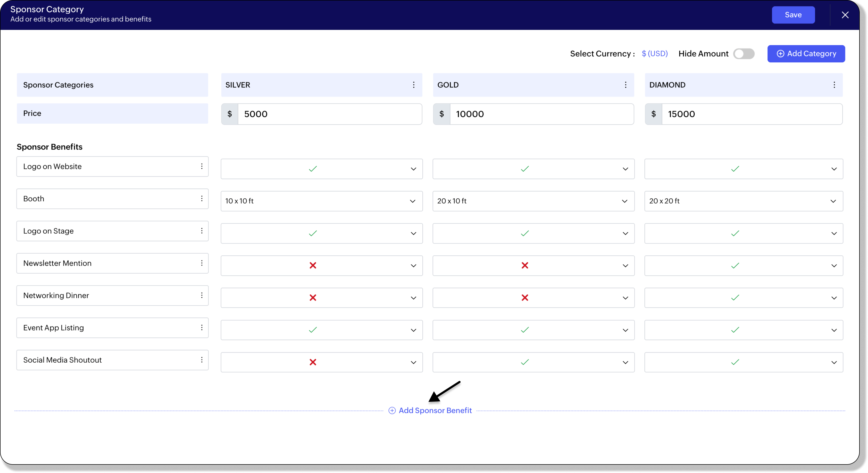Expand Gold Logo on Stage dropdown
This screenshot has height=473, width=868.
[625, 233]
